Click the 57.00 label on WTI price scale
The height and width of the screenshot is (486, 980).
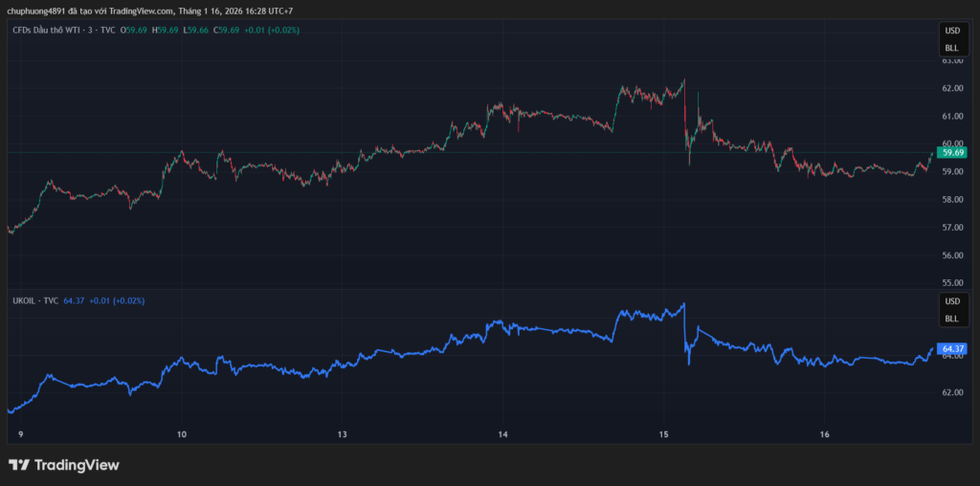pyautogui.click(x=952, y=228)
